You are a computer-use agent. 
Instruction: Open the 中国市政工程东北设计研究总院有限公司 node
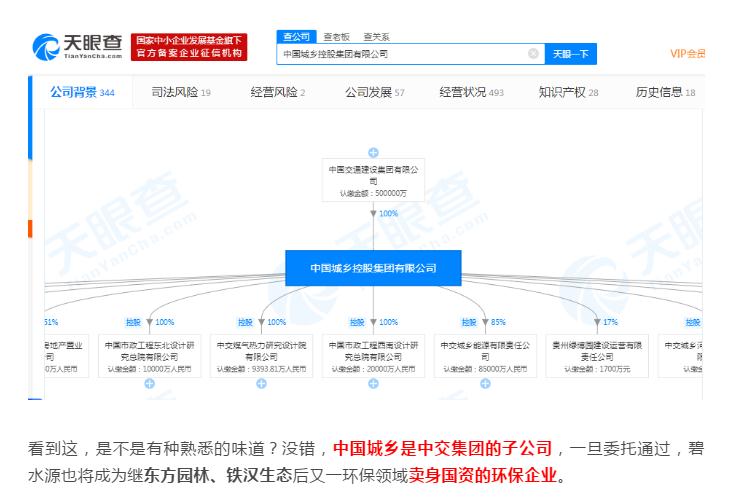coord(149,356)
